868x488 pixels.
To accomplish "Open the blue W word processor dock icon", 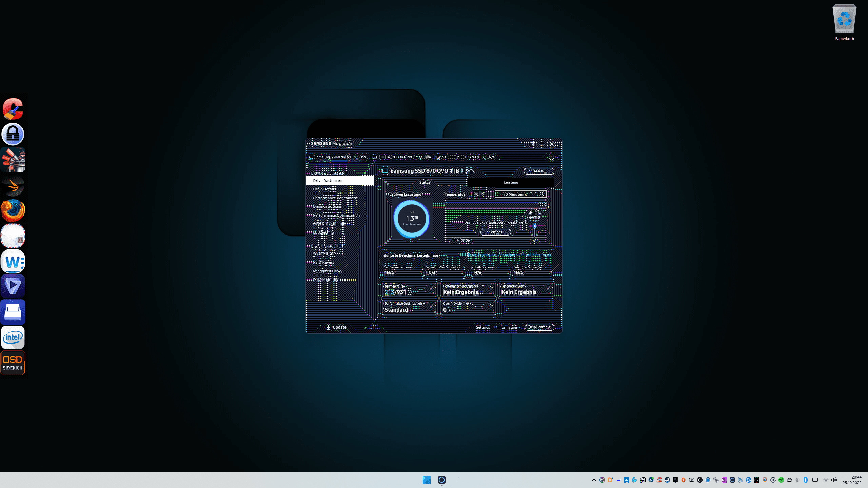I will tap(13, 262).
